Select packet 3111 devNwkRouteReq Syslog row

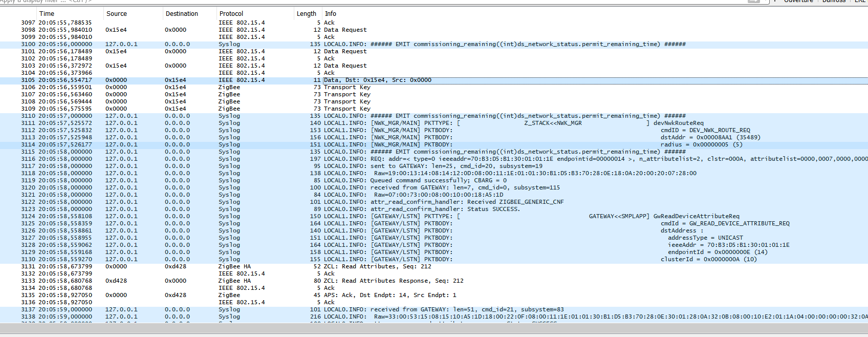pos(434,123)
